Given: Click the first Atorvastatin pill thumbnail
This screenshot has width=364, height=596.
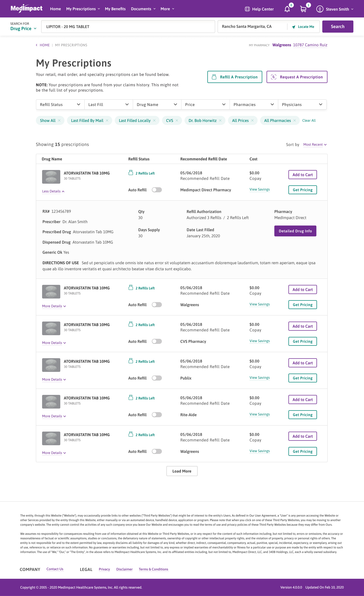Looking at the screenshot, I should [x=51, y=177].
